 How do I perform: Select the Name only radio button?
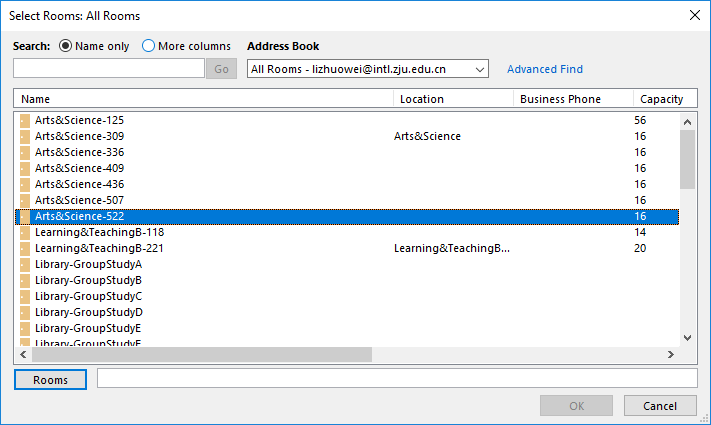click(66, 46)
